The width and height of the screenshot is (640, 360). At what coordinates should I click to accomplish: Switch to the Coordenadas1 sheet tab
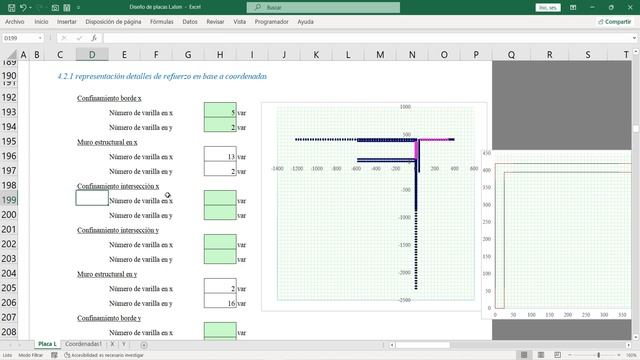83,344
